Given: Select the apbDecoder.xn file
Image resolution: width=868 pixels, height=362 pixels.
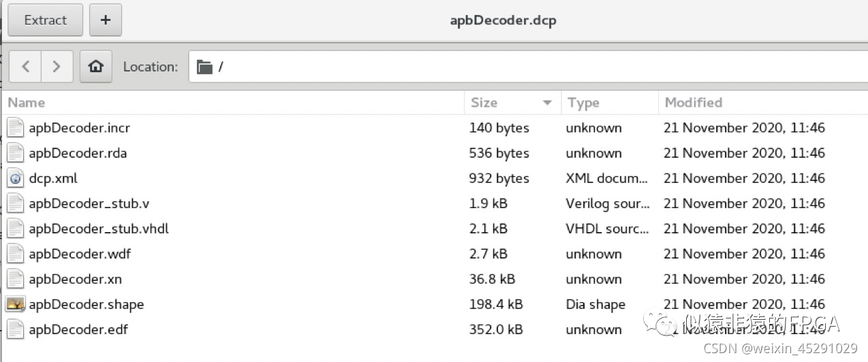Looking at the screenshot, I should coord(75,279).
